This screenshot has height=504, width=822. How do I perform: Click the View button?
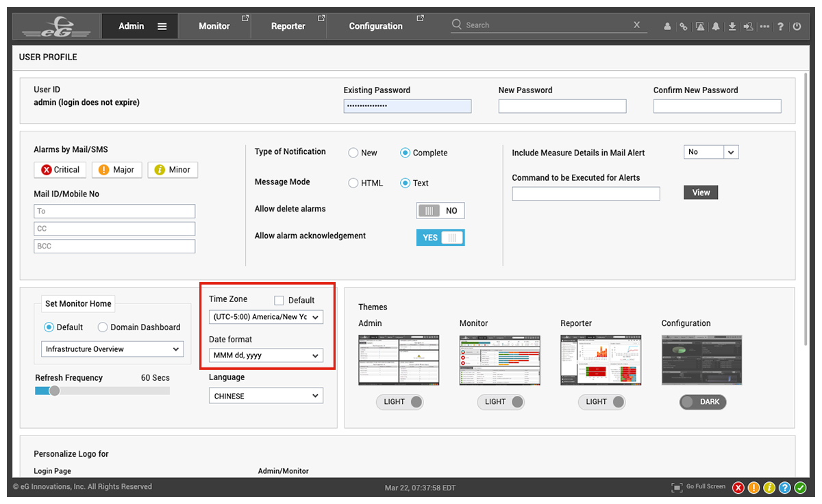coord(701,192)
